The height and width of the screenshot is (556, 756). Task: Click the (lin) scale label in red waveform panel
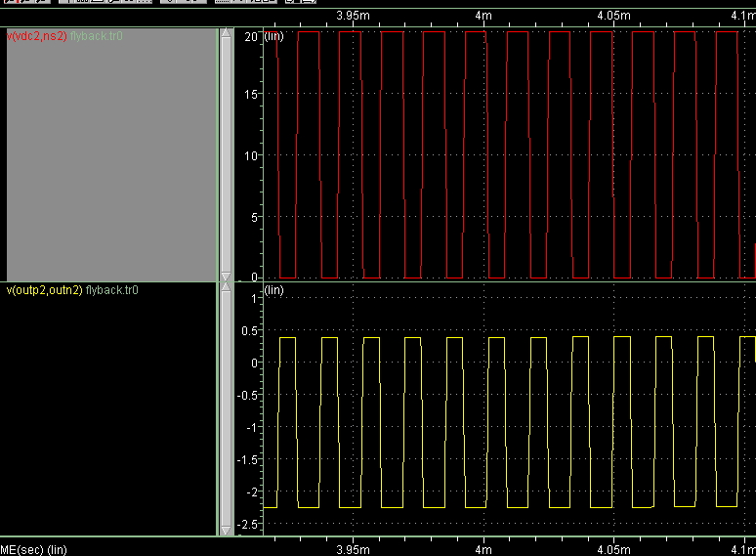coord(273,36)
